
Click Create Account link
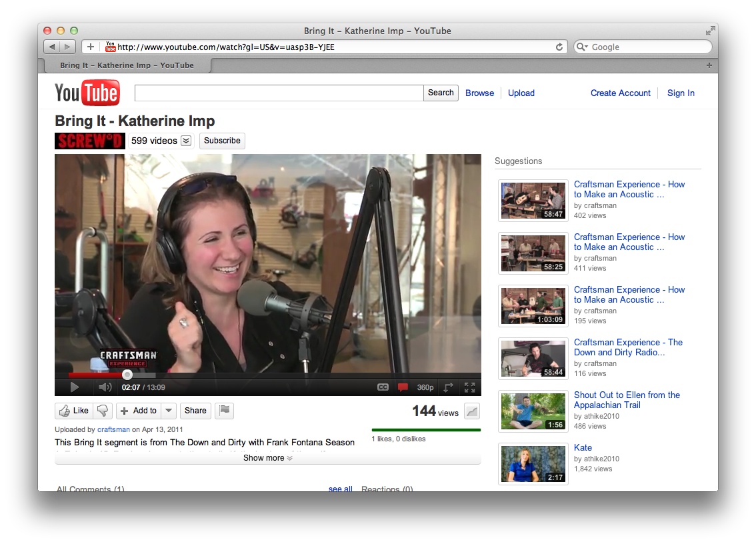pos(621,93)
